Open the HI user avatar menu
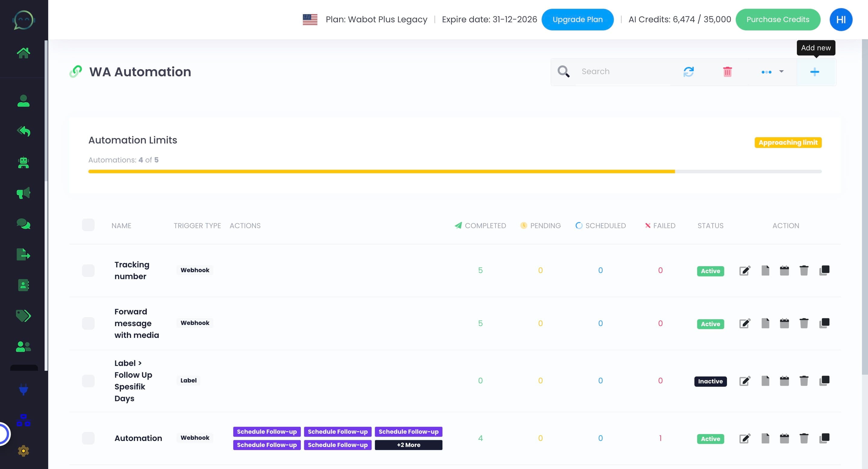The height and width of the screenshot is (469, 868). (x=841, y=20)
